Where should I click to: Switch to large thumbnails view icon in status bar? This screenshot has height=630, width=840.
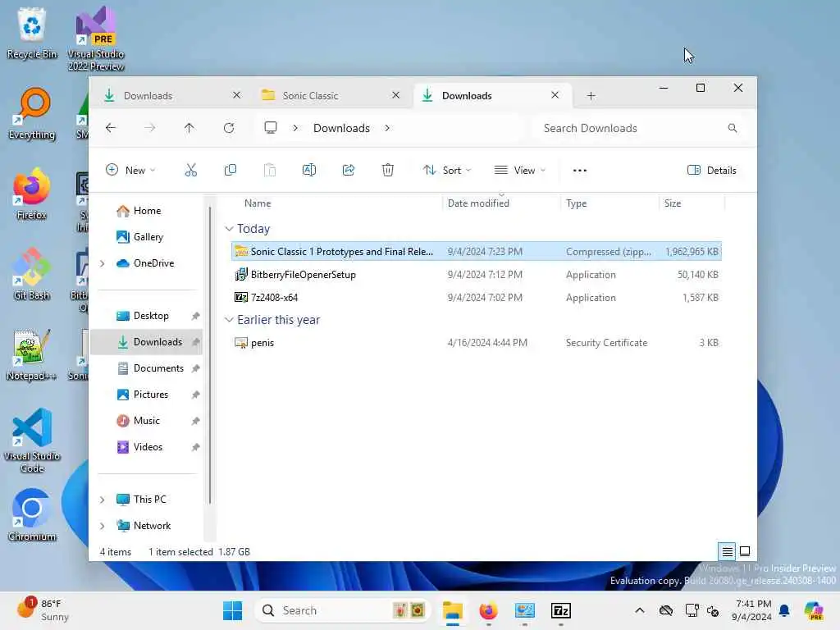click(745, 551)
